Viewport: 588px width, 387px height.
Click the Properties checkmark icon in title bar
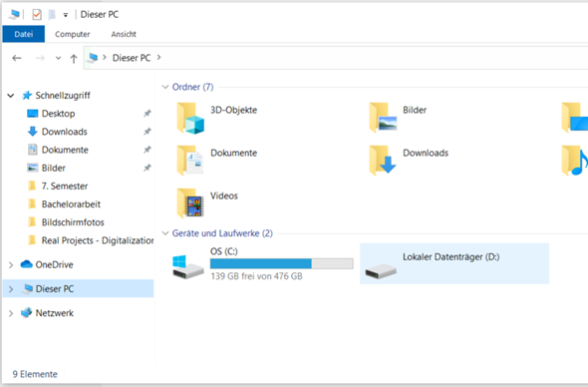click(x=37, y=14)
